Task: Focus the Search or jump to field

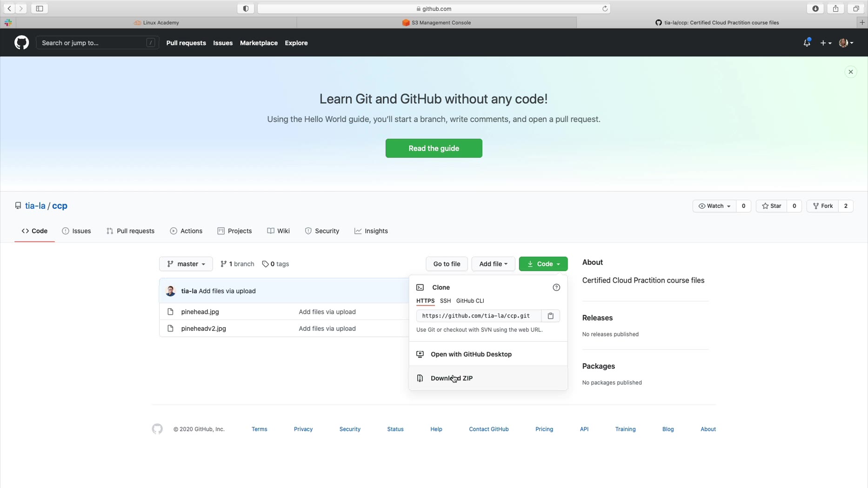Action: click(97, 43)
